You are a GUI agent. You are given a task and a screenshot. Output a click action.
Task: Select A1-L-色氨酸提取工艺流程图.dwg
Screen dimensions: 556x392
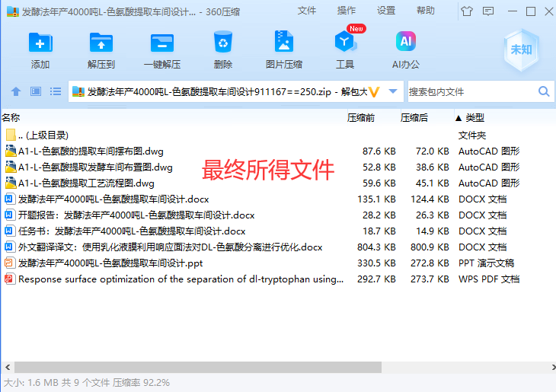pyautogui.click(x=86, y=183)
